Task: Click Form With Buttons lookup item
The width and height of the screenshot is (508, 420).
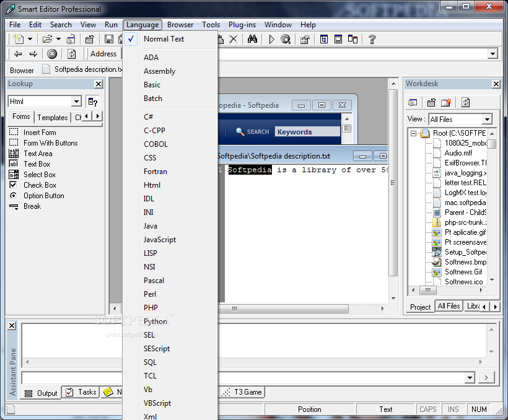Action: coord(51,143)
